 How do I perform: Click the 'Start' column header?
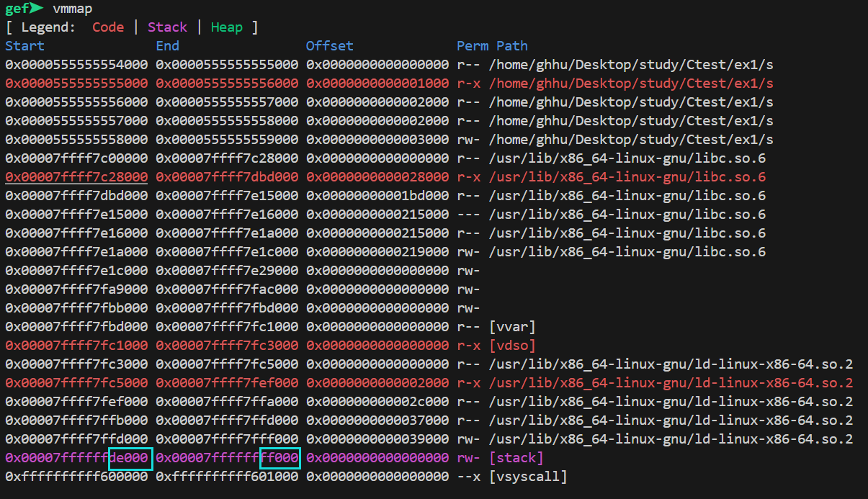coord(24,46)
